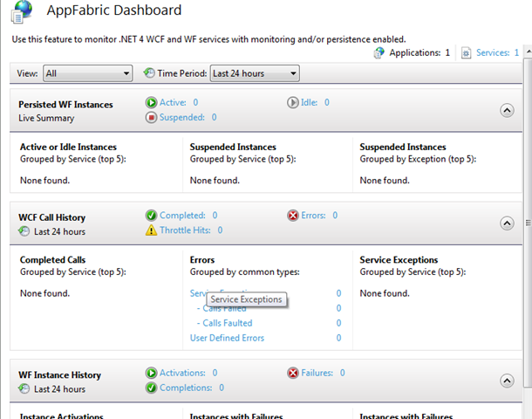Image resolution: width=532 pixels, height=419 pixels.
Task: Click the green Completed checkmark icon
Action: pos(151,216)
